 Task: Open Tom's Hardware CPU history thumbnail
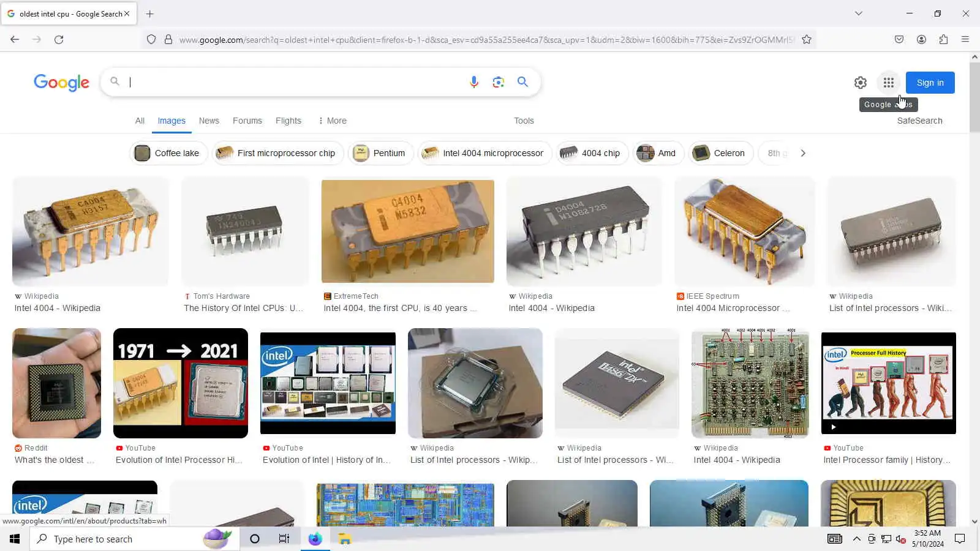tap(245, 231)
